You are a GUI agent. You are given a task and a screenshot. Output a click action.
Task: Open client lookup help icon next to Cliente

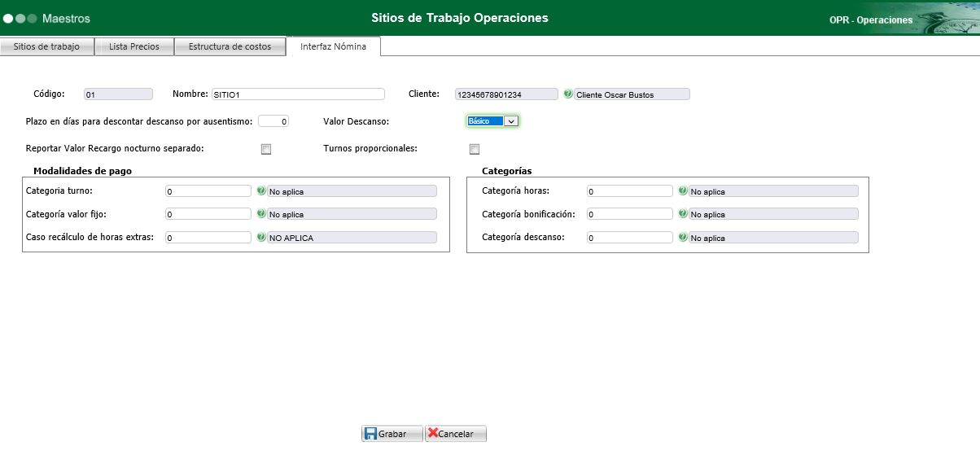567,94
